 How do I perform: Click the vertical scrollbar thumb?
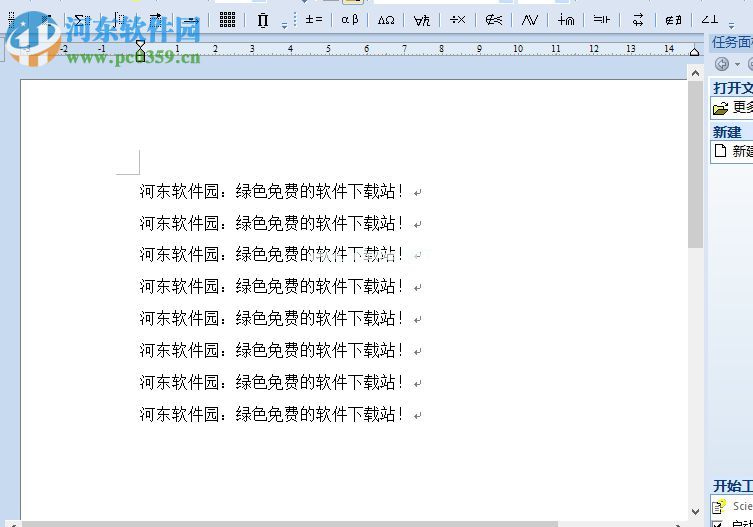coord(695,164)
